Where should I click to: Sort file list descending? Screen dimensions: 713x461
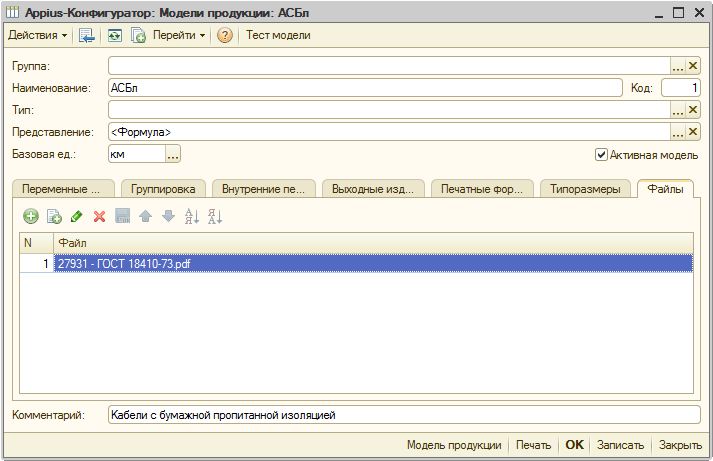214,216
